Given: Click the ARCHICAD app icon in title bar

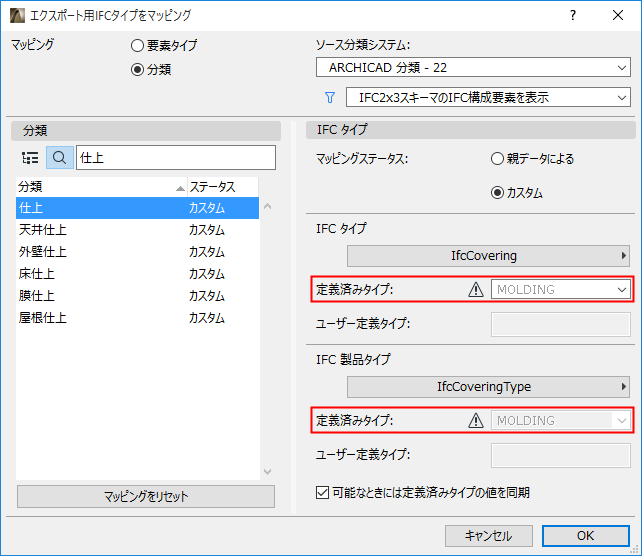Looking at the screenshot, I should point(17,16).
